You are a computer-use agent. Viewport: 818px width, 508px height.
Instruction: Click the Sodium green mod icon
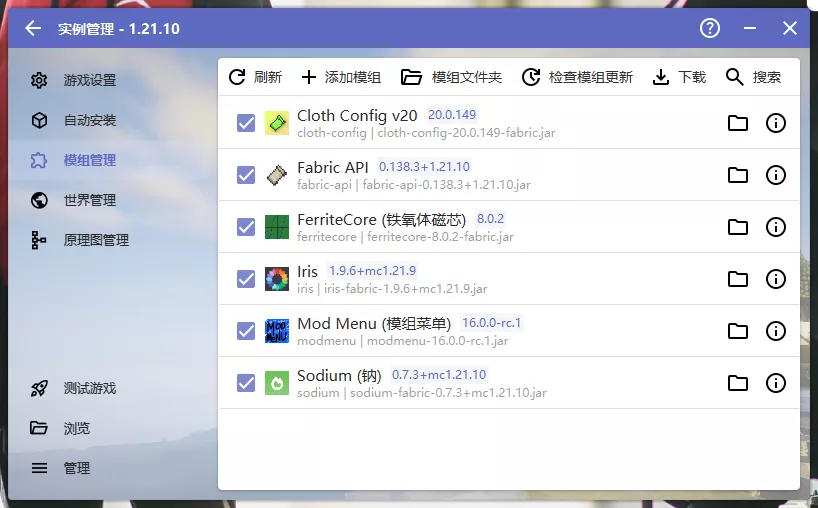pyautogui.click(x=277, y=383)
